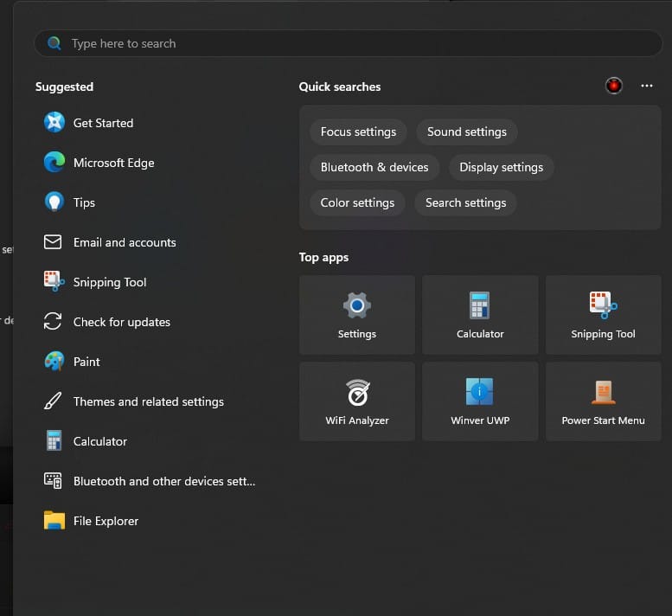Viewport: 672px width, 616px height.
Task: Click the Bluetooth devices keyboard icon
Action: click(53, 480)
